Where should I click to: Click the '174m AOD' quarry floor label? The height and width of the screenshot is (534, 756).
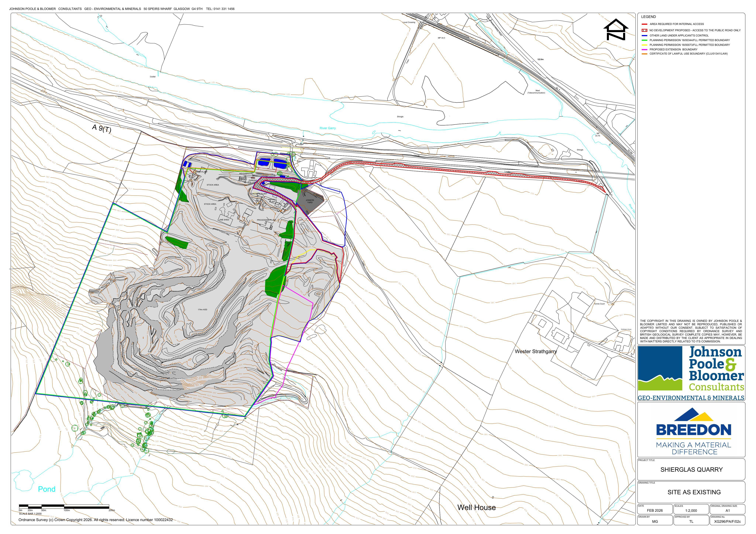[x=202, y=309]
